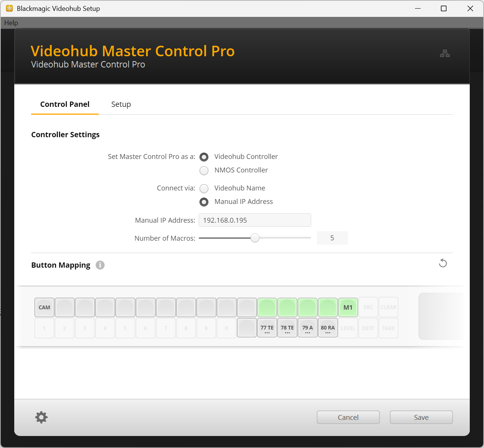Click the Number of Macros slider handle
The height and width of the screenshot is (448, 484).
coord(255,238)
